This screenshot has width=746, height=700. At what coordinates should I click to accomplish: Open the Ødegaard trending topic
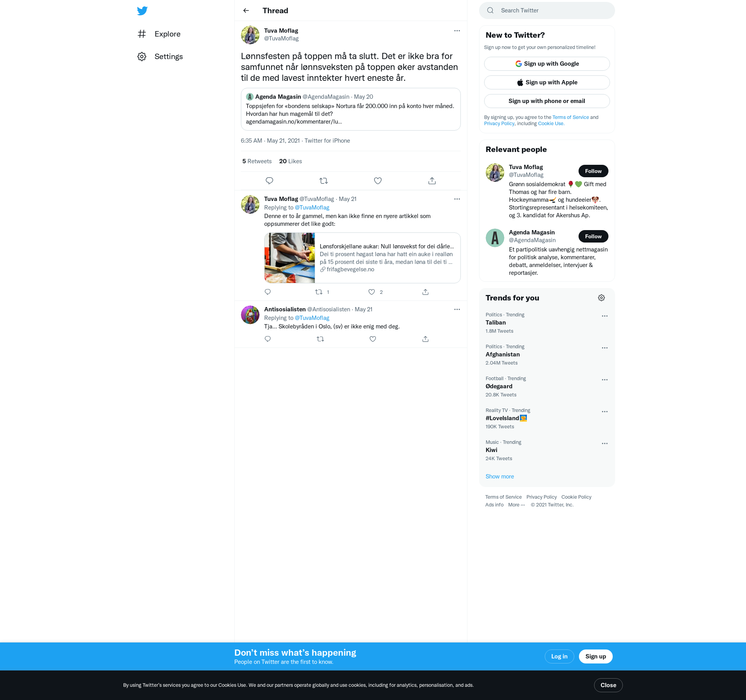(x=547, y=387)
